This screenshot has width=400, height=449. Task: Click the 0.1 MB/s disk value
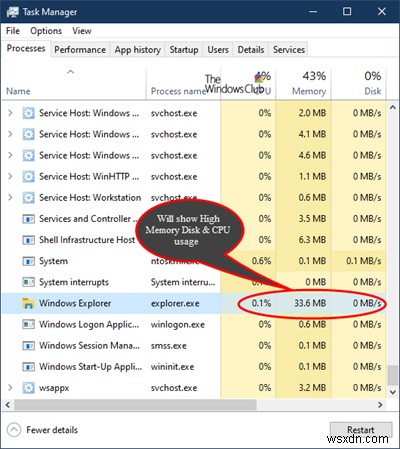tap(364, 261)
